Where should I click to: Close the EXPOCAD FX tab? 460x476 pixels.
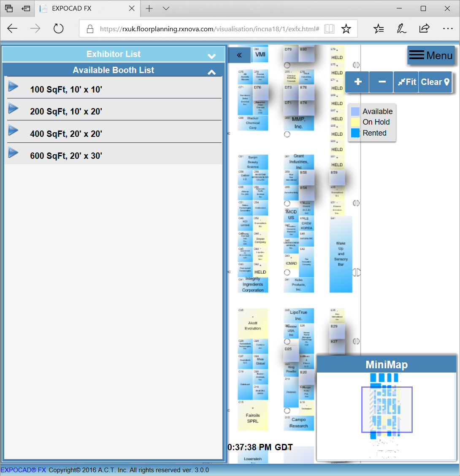132,8
